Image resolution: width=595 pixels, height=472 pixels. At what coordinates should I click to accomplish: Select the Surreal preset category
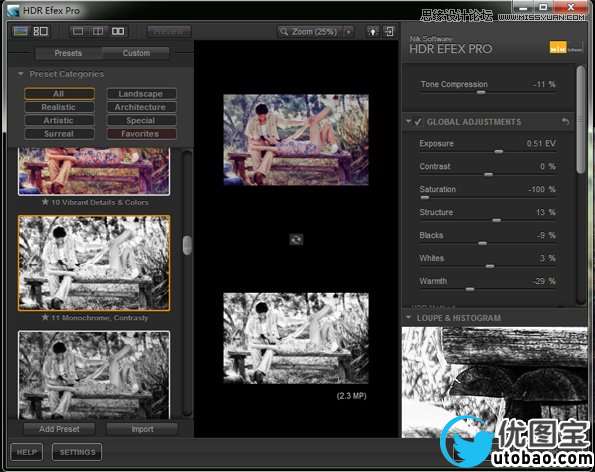[59, 134]
